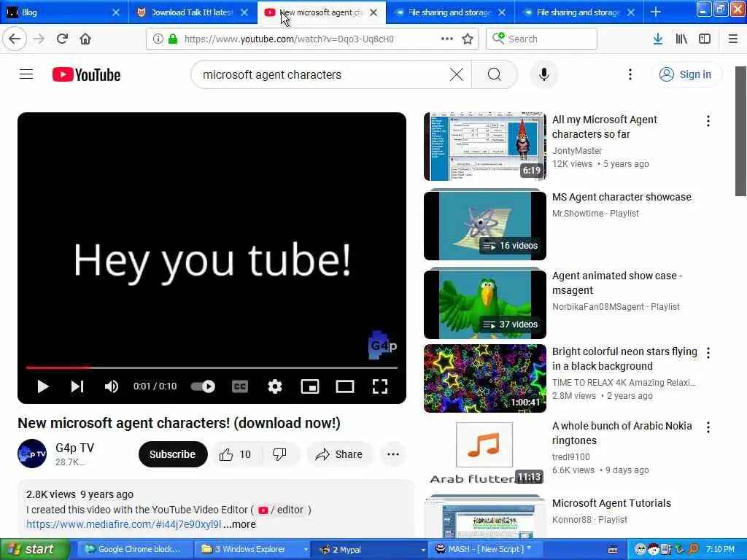
Task: Open the Firefox hamburger menu
Action: [733, 39]
